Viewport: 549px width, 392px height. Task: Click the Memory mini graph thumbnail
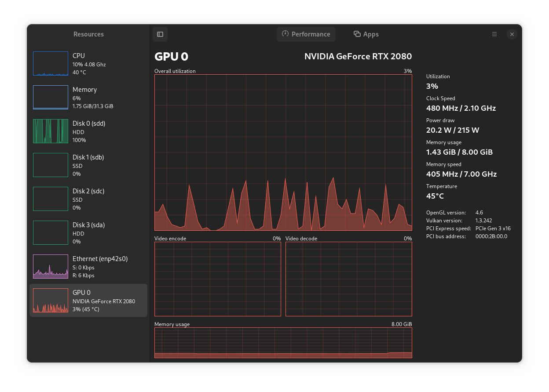click(51, 98)
